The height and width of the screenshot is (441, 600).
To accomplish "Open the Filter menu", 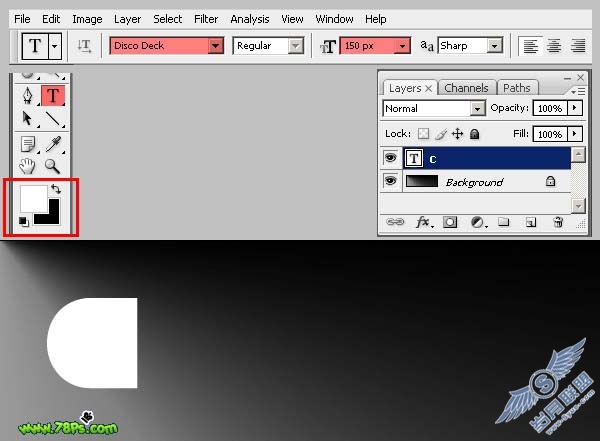I will pos(206,19).
